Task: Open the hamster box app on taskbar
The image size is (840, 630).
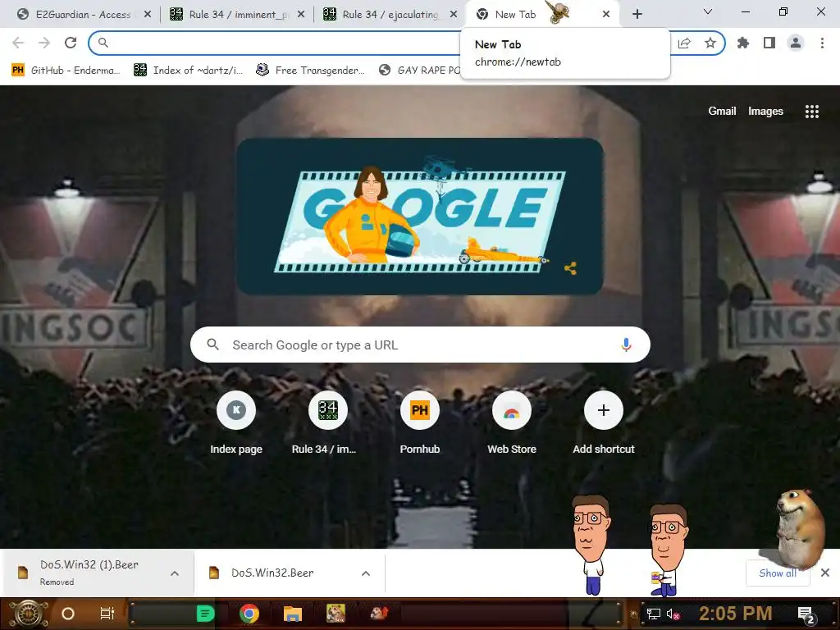Action: point(336,614)
